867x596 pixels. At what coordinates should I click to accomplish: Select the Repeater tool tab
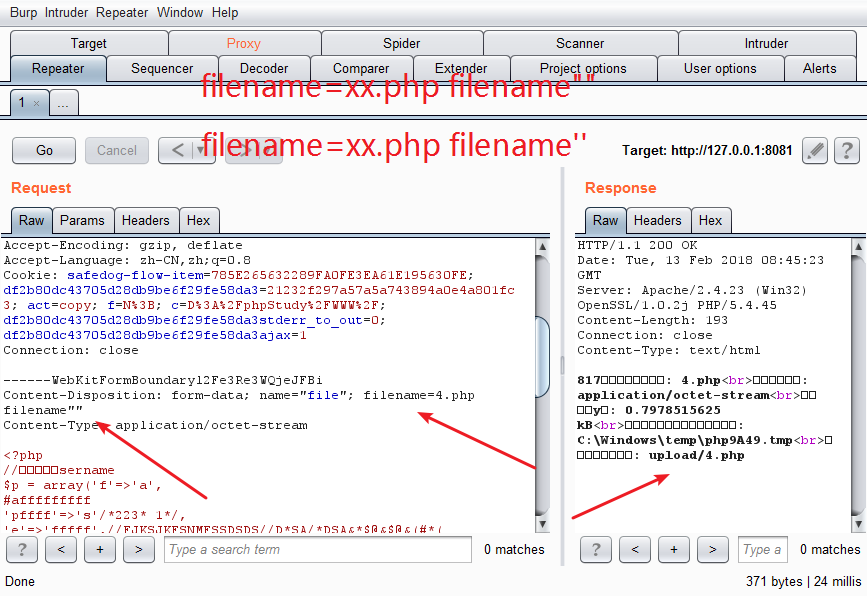tap(58, 69)
